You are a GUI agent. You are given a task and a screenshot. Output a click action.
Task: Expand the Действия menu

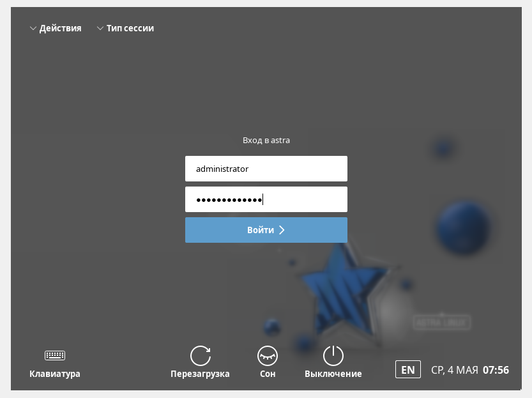[56, 28]
